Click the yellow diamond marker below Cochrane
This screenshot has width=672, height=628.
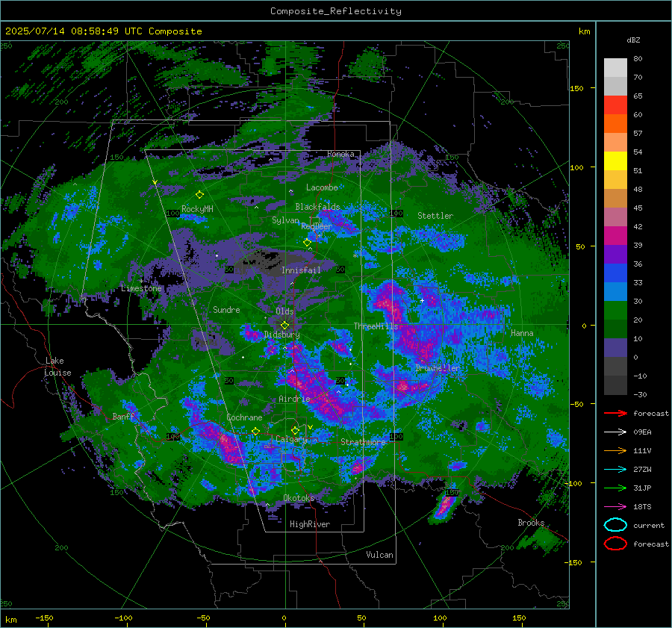[255, 432]
